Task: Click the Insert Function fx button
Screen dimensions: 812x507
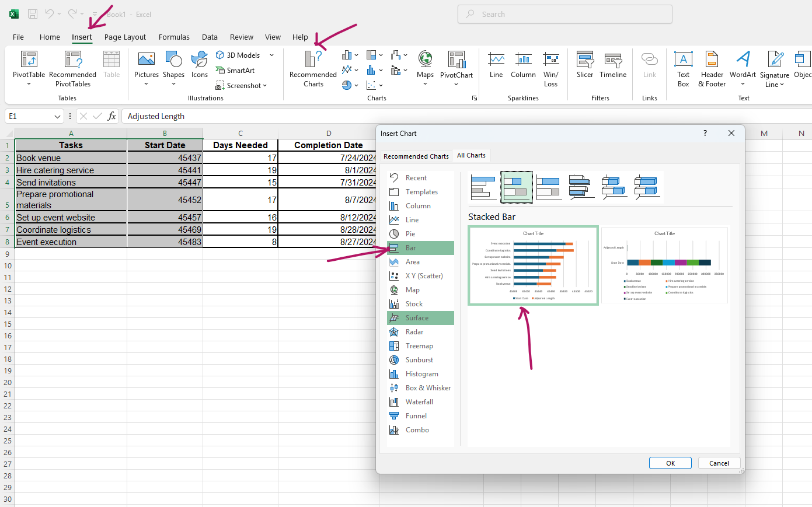Action: pyautogui.click(x=111, y=116)
